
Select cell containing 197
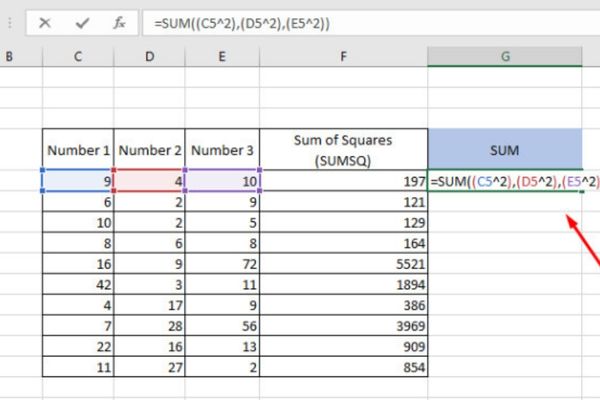tap(344, 181)
